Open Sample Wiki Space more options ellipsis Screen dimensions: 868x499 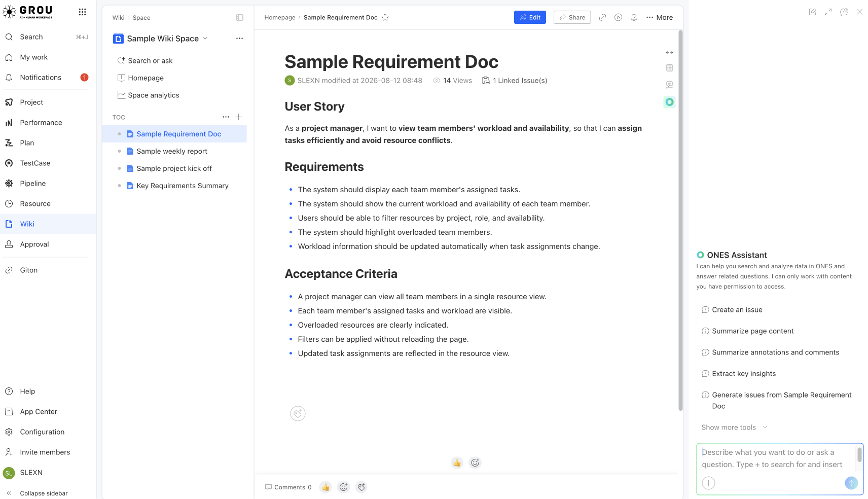point(239,39)
